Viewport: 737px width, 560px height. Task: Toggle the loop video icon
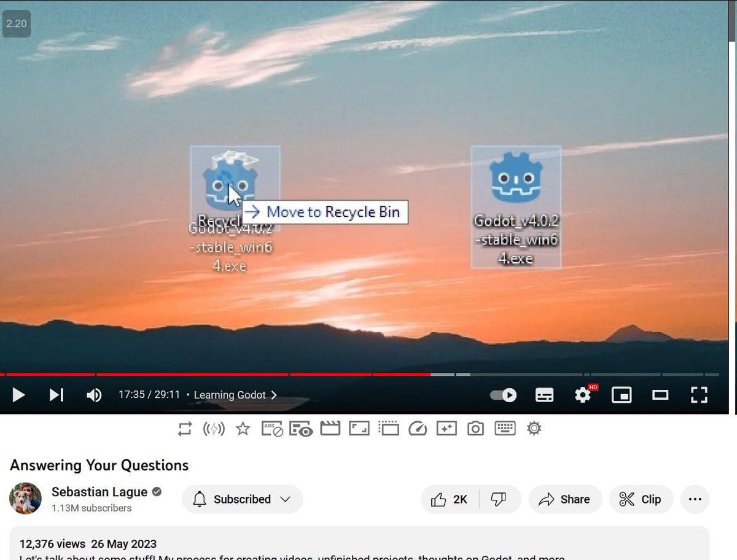[x=185, y=429]
